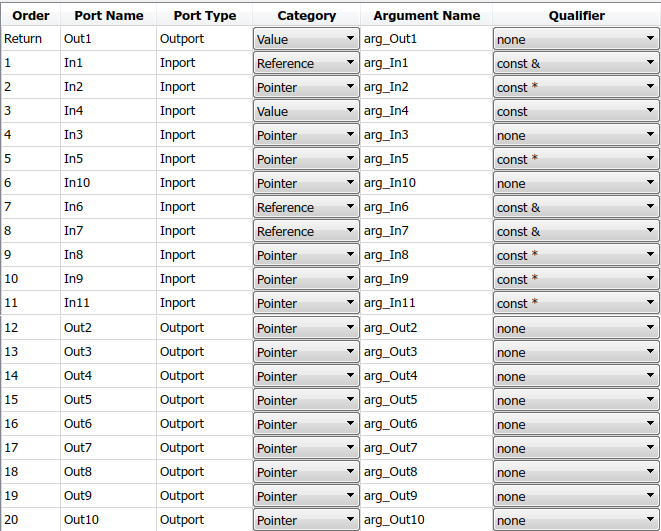
Task: Click the arg_In3 argument name field
Action: tap(424, 135)
